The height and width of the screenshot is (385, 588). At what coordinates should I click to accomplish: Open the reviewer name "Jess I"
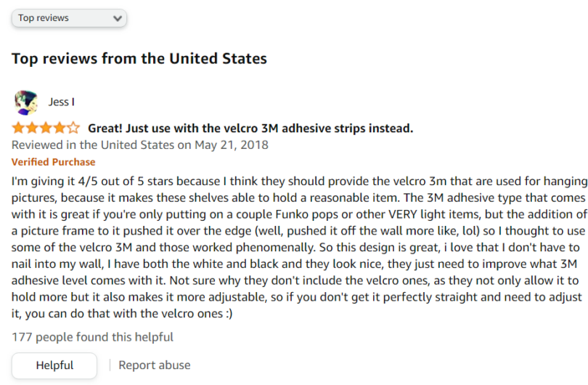coord(62,102)
